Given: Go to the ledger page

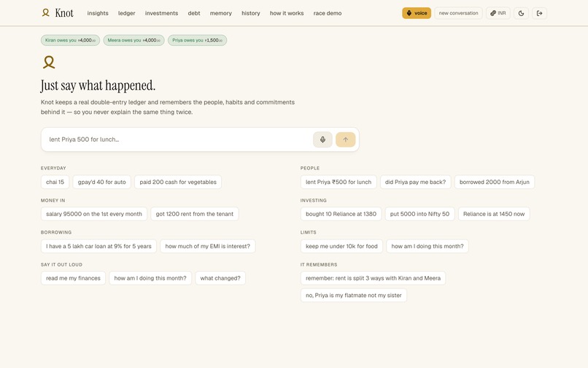Looking at the screenshot, I should (127, 13).
